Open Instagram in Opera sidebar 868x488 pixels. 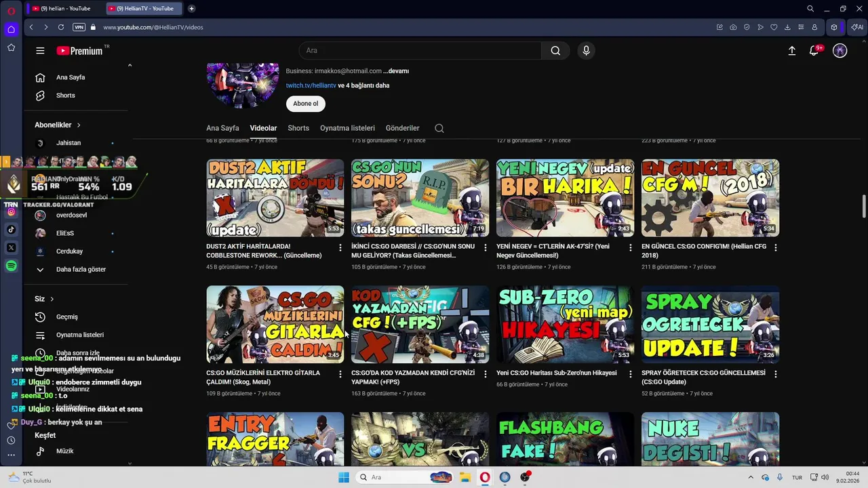click(x=11, y=211)
